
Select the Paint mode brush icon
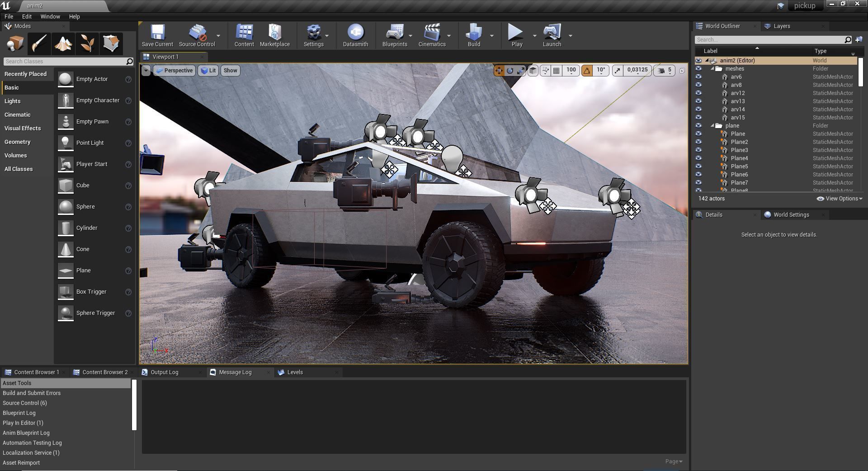click(x=39, y=43)
